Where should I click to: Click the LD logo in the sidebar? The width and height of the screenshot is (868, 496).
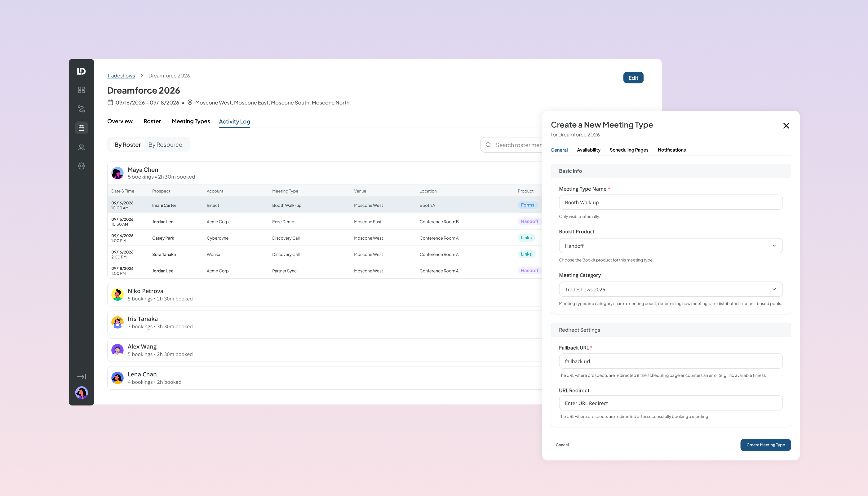[x=81, y=71]
